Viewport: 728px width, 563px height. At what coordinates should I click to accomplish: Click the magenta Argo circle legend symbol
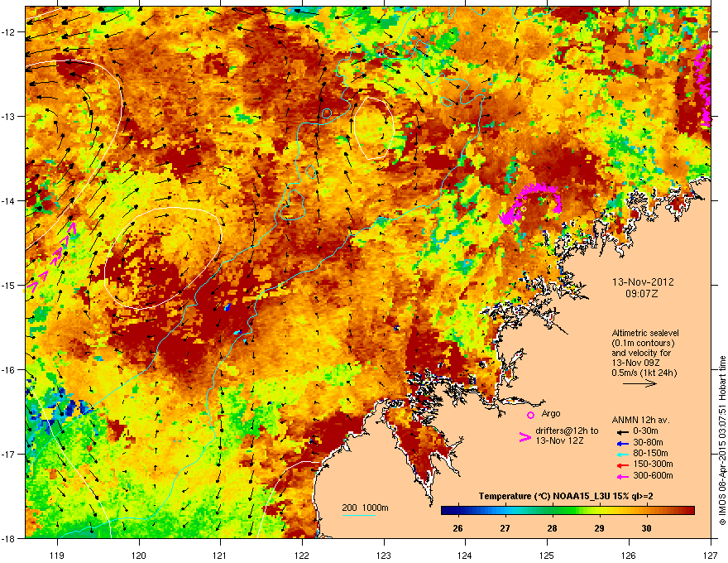pyautogui.click(x=530, y=415)
